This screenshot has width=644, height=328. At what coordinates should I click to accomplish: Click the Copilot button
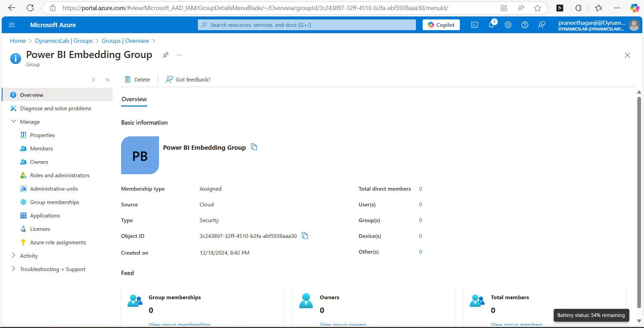441,25
